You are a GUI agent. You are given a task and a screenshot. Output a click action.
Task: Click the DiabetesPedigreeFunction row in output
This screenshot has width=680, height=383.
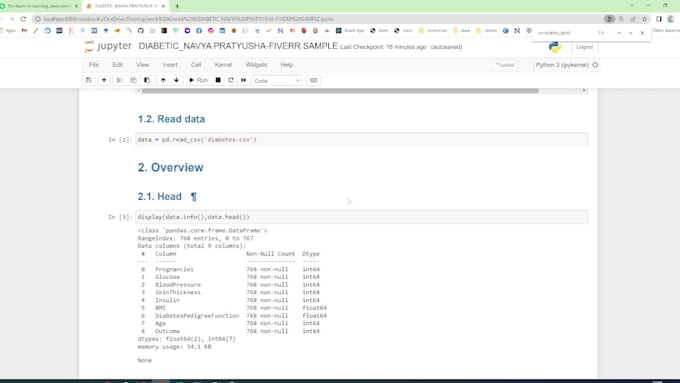[x=233, y=316]
